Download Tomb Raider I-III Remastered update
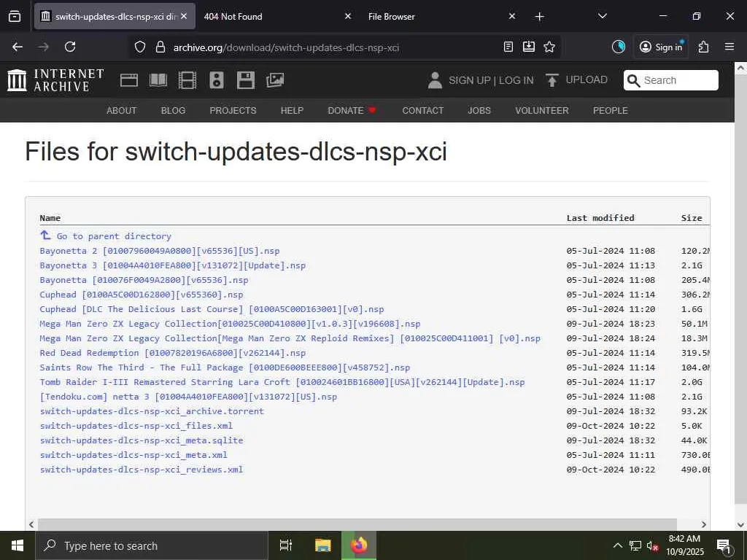This screenshot has height=560, width=747. click(x=282, y=382)
